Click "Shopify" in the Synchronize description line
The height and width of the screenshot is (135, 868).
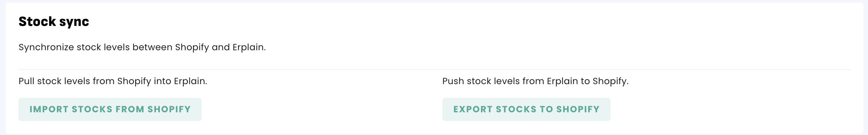click(192, 47)
